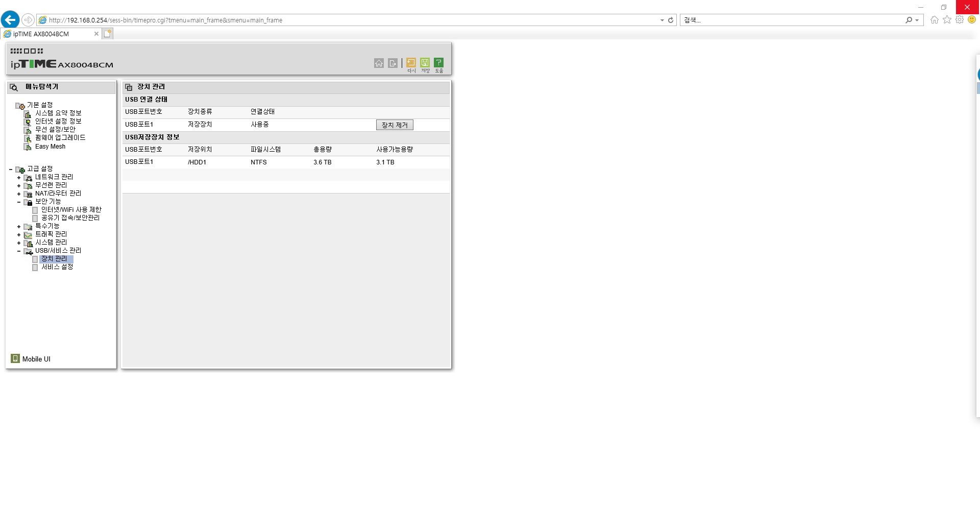Image resolution: width=980 pixels, height=531 pixels.
Task: Collapse the 보안 기능 tree node
Action: [x=19, y=202]
